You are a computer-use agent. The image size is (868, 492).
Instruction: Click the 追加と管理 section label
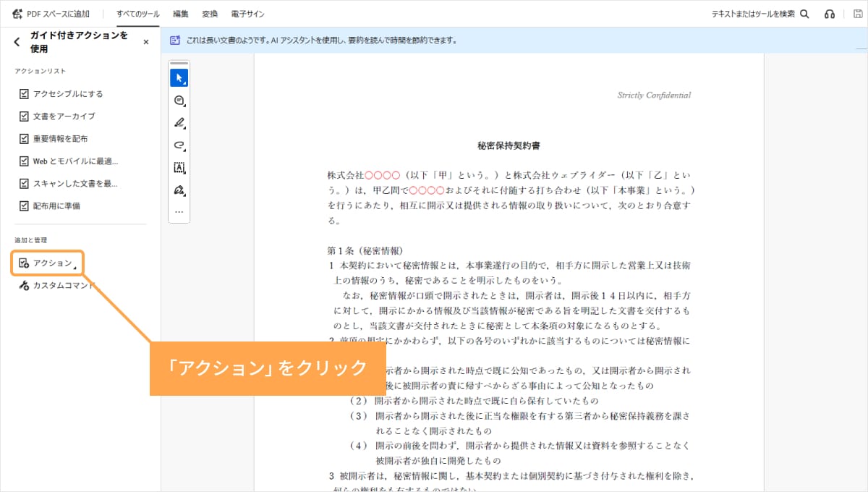[x=30, y=240]
